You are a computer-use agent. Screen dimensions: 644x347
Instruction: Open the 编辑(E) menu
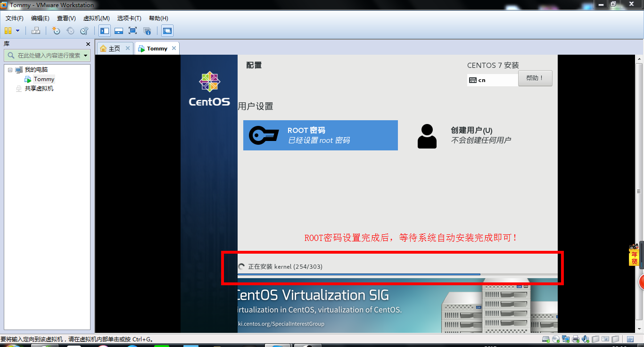coord(40,18)
